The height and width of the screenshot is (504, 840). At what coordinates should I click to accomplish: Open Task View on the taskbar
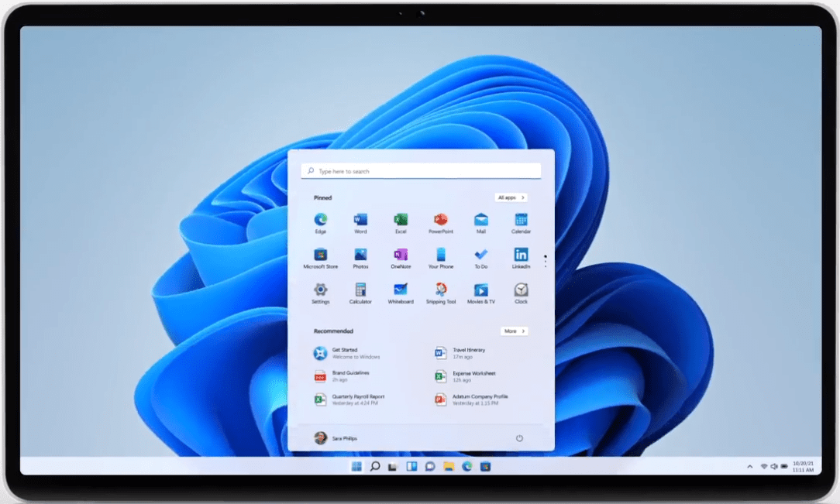pyautogui.click(x=393, y=467)
